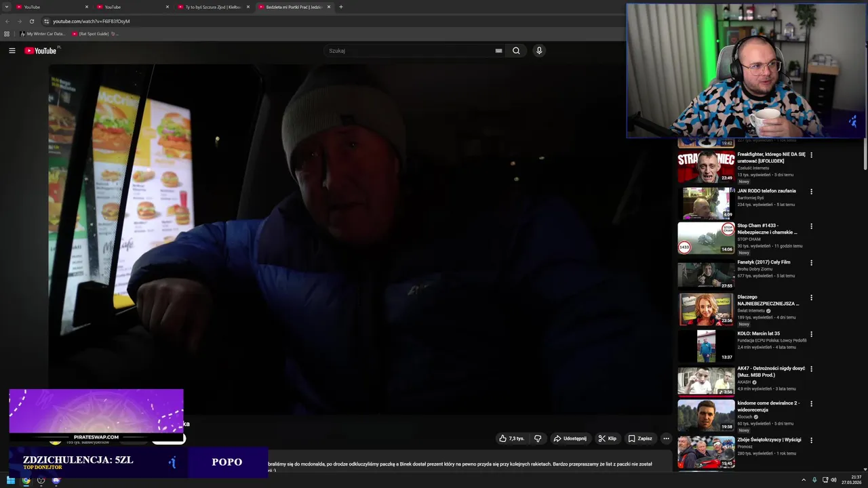Open Stop Cham #1433 thumbnail

(x=706, y=238)
